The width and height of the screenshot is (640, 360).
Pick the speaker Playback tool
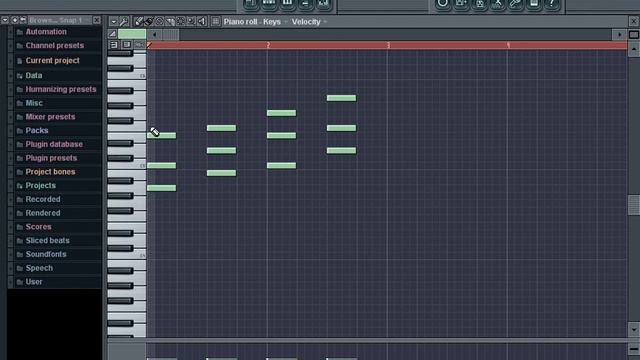tap(202, 21)
